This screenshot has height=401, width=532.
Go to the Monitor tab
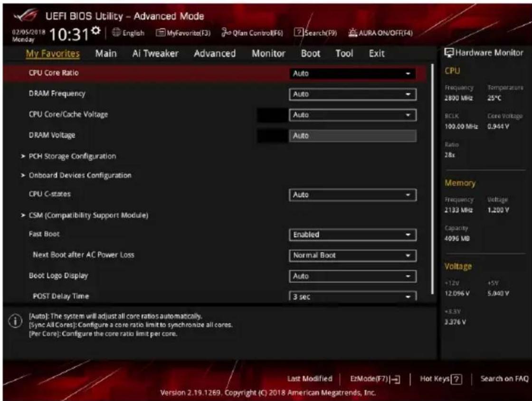click(x=268, y=54)
